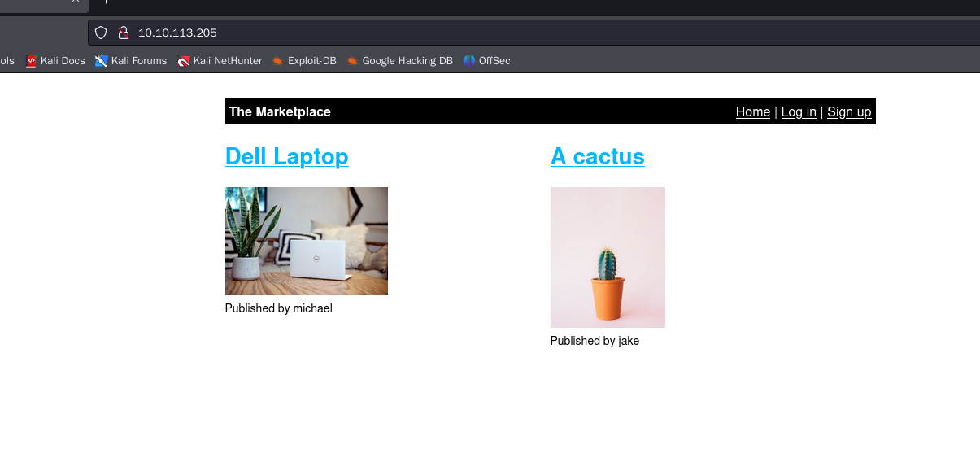Open the Kali NetHunter bookmark

pyautogui.click(x=220, y=60)
